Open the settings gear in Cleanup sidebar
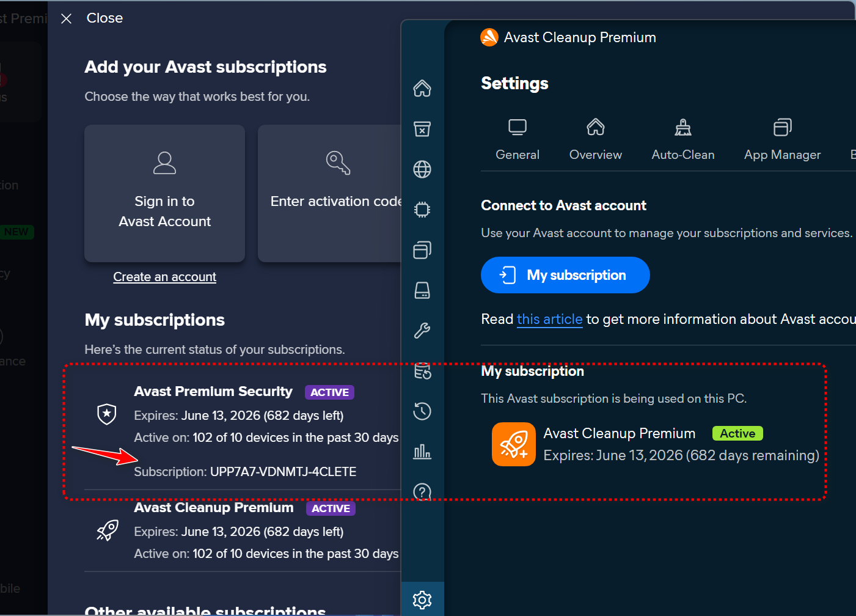856x616 pixels. pos(422,599)
